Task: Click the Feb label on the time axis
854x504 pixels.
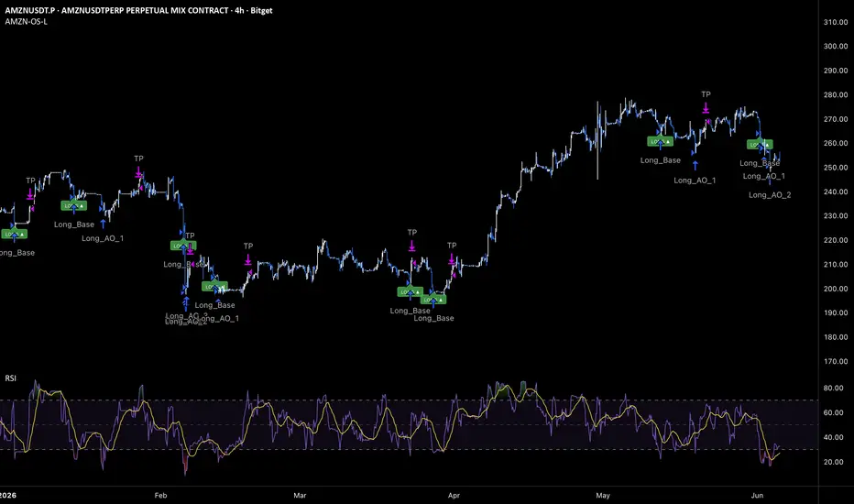Action: pyautogui.click(x=160, y=496)
